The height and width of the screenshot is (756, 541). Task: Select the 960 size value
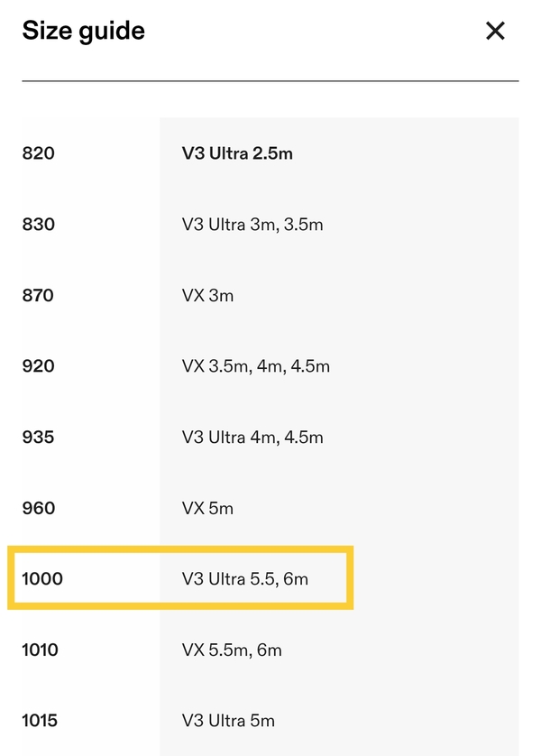[x=39, y=508]
